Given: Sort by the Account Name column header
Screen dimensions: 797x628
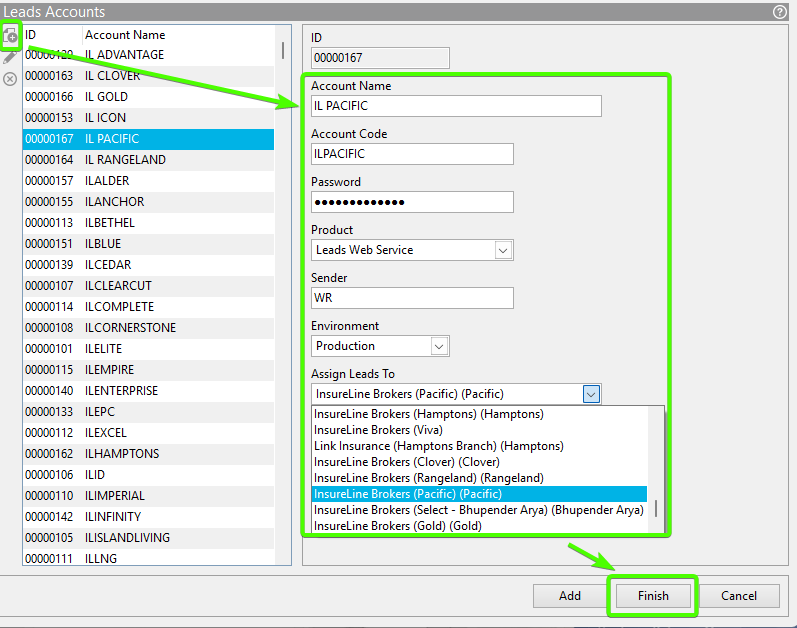Looking at the screenshot, I should [x=178, y=35].
